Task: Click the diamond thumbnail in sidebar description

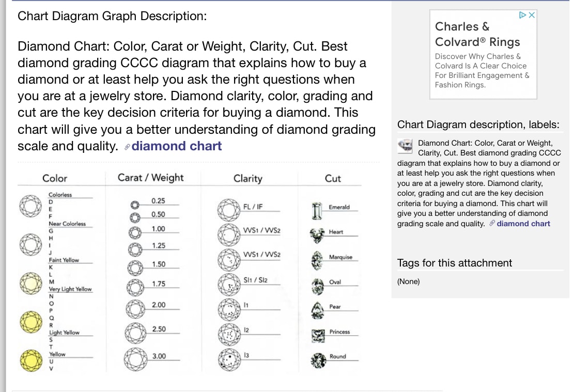Action: click(406, 146)
